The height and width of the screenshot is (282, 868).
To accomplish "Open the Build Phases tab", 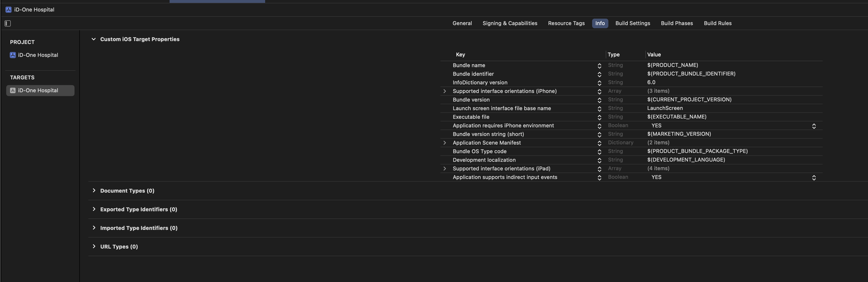I will coord(677,23).
